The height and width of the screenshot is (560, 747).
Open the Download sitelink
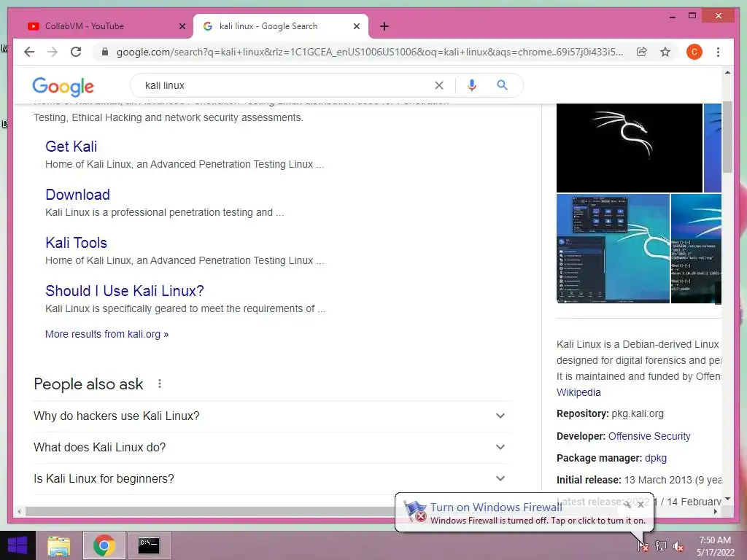(x=77, y=194)
